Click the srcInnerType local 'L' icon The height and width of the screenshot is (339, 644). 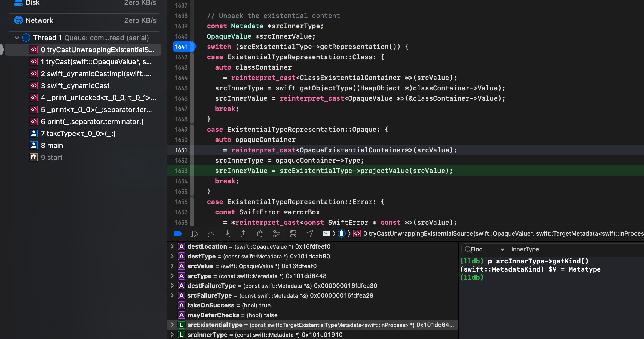(x=182, y=335)
